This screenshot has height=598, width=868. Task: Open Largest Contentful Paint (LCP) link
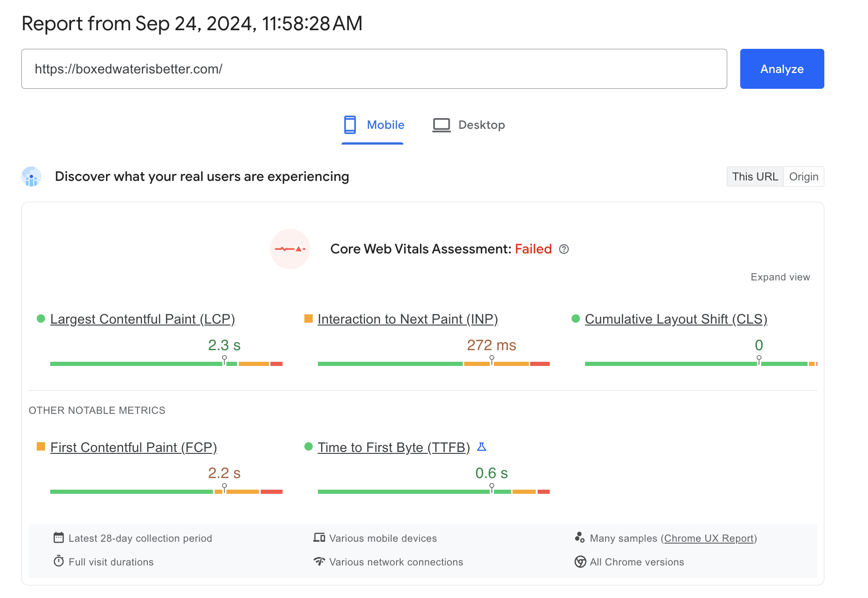[x=142, y=319]
